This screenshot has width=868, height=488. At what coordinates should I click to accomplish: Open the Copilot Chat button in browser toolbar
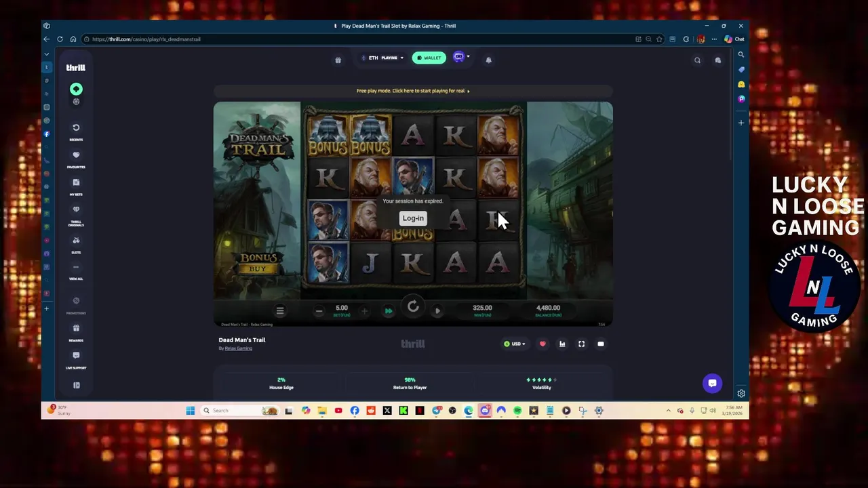[x=734, y=39]
